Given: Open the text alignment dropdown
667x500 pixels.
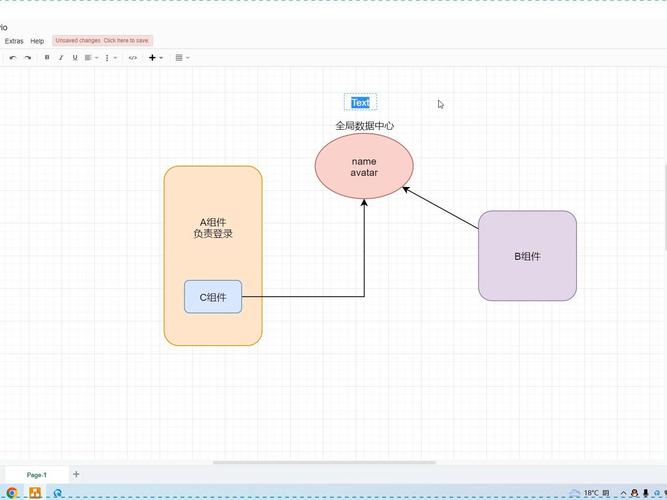Looking at the screenshot, I should click(x=90, y=58).
